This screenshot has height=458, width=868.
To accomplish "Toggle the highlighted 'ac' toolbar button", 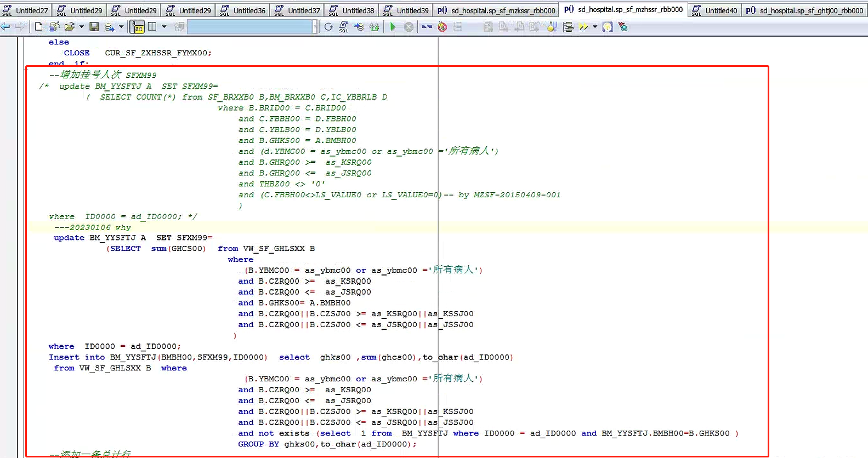I will pos(137,27).
